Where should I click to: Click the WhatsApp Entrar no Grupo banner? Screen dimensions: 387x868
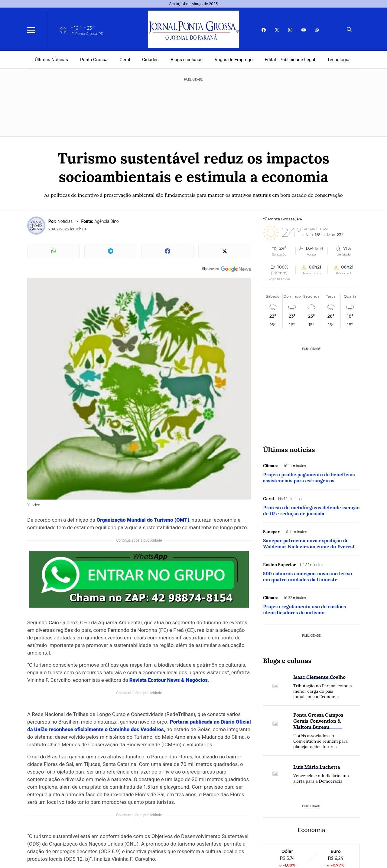tap(139, 579)
